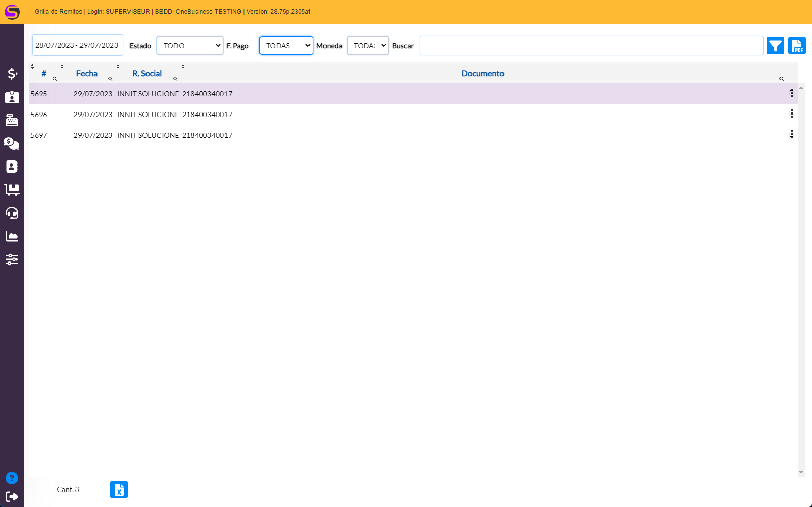The height and width of the screenshot is (507, 812).
Task: Sort by the Fecha column header
Action: [x=87, y=74]
